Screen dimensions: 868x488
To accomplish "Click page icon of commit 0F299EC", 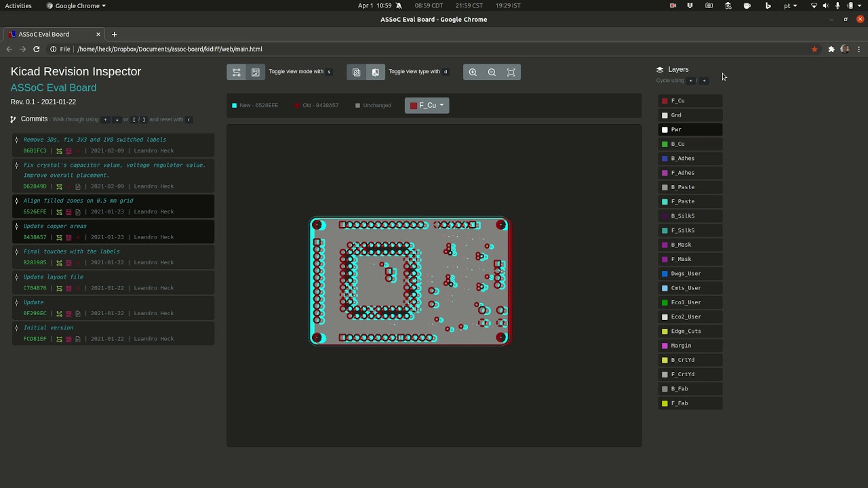I will pos(78,313).
